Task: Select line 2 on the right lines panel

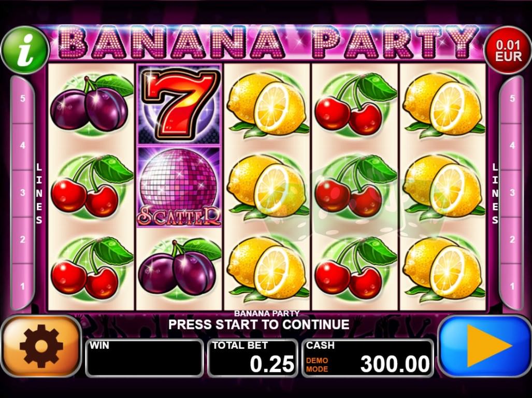Action: click(x=512, y=239)
